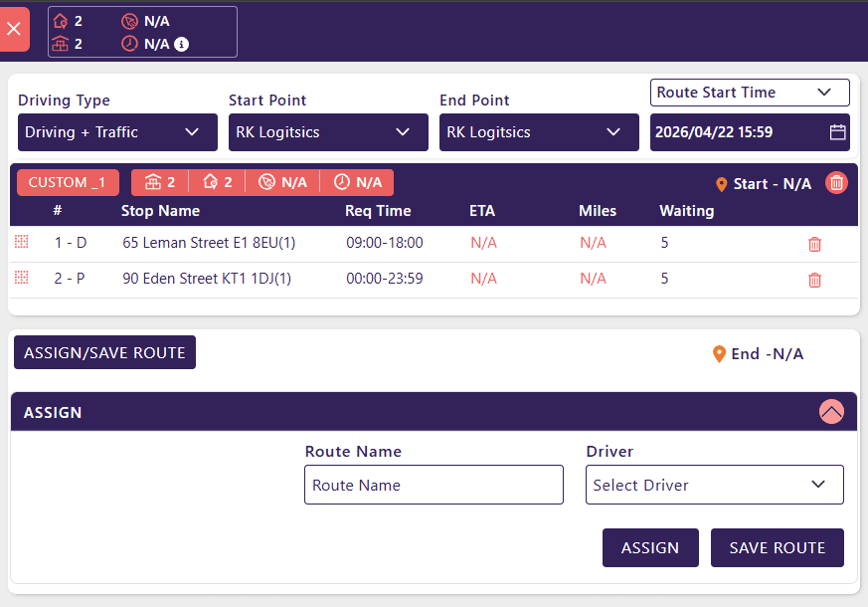Click the Miles column header

598,211
